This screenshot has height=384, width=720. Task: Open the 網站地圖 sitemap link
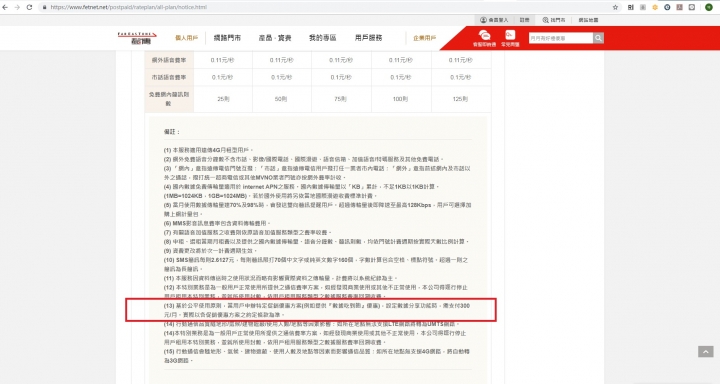tap(588, 20)
